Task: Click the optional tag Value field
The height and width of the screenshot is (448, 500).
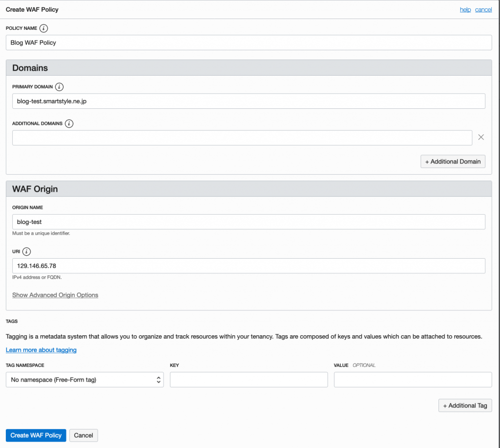Action: click(x=413, y=380)
